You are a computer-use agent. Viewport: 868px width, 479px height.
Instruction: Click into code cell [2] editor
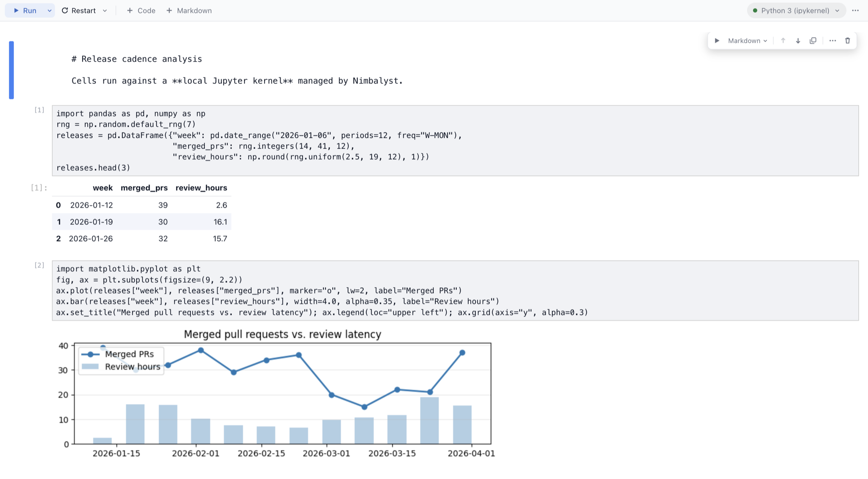click(455, 291)
